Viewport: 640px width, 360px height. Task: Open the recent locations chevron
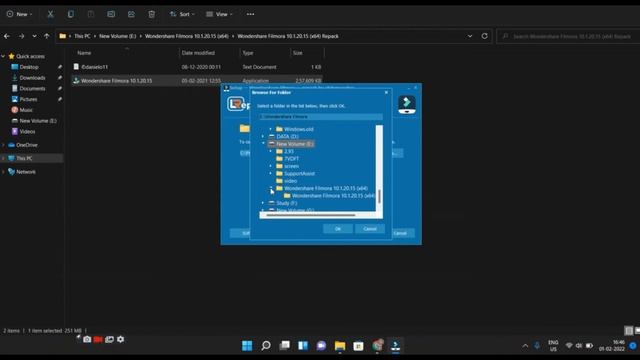pos(34,36)
